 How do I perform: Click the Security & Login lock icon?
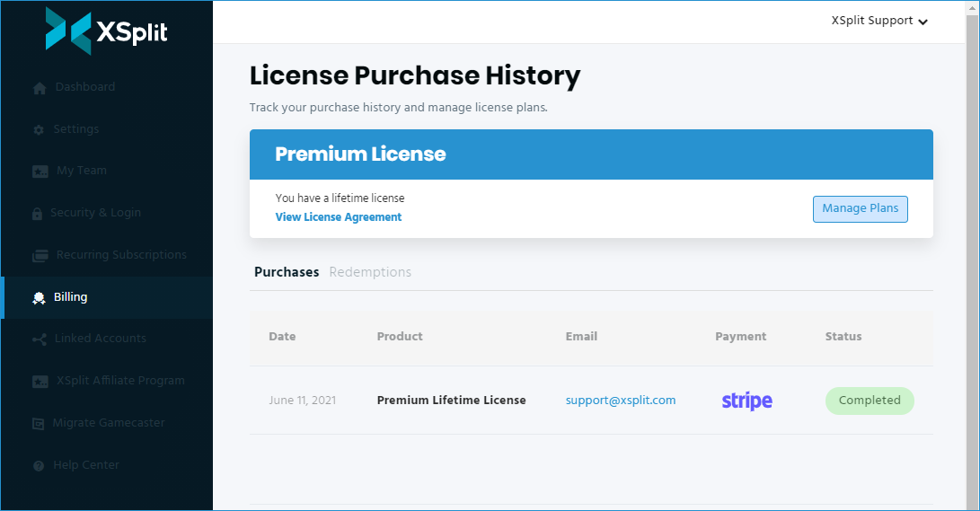pos(38,214)
